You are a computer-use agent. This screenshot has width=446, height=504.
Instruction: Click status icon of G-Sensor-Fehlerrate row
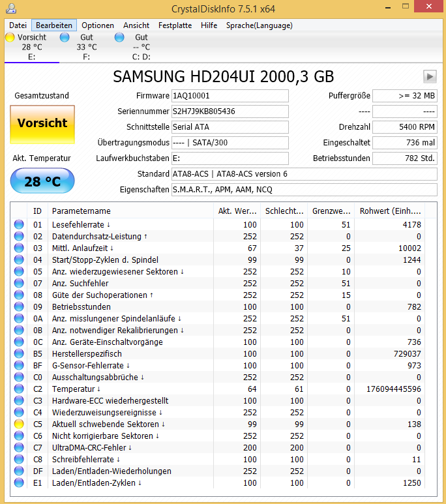point(19,365)
